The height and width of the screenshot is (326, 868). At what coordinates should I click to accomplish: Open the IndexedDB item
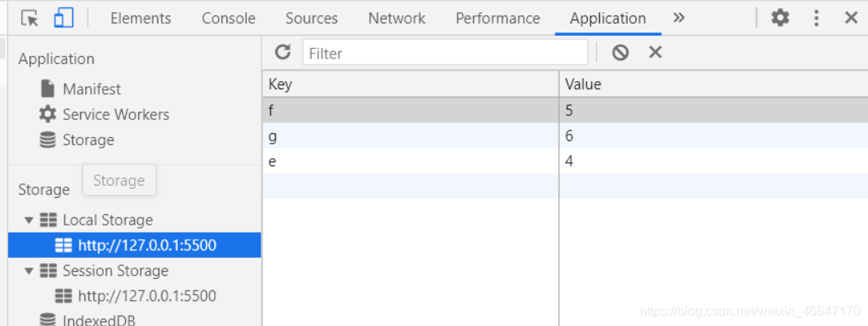point(98,320)
